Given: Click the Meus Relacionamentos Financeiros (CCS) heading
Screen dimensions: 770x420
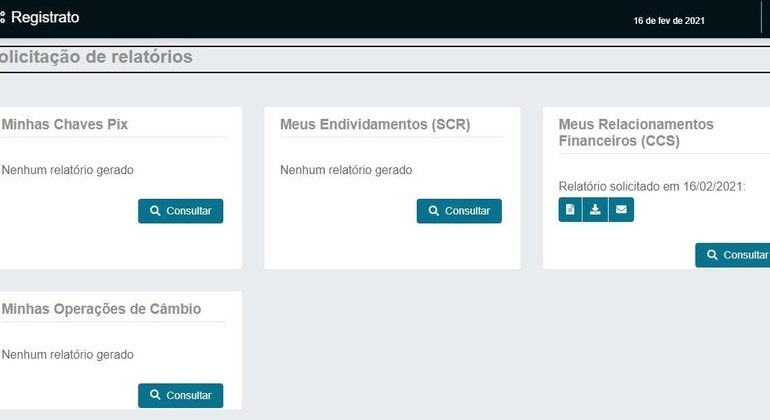Looking at the screenshot, I should (636, 132).
